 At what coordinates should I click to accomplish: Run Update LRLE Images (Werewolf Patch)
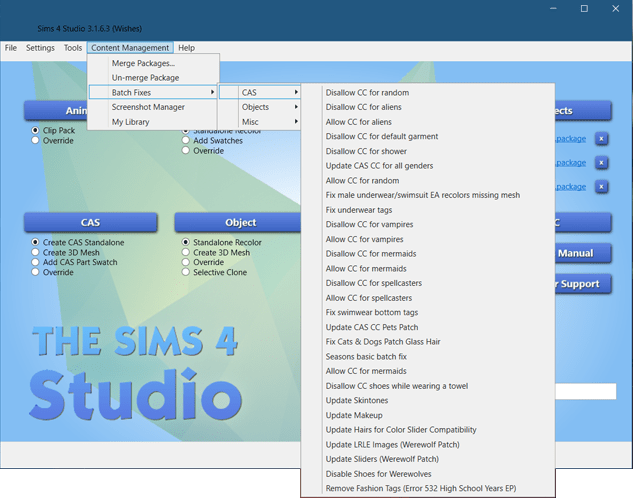tap(428, 445)
